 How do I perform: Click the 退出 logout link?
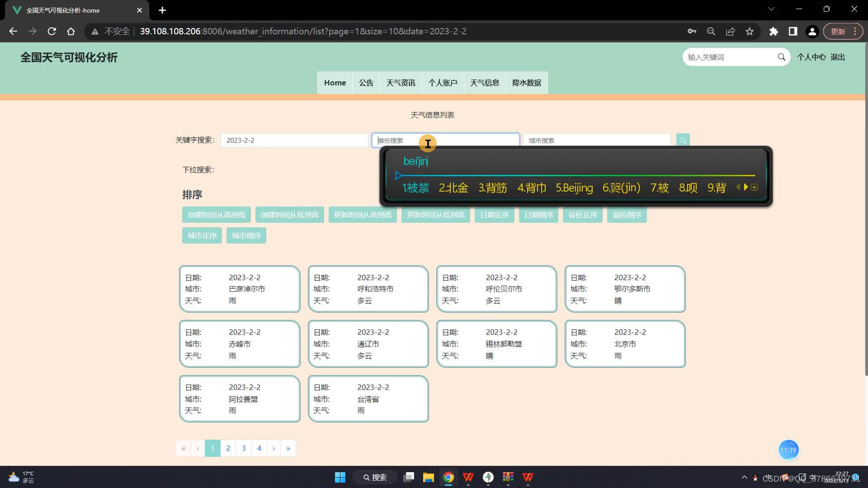tap(838, 57)
